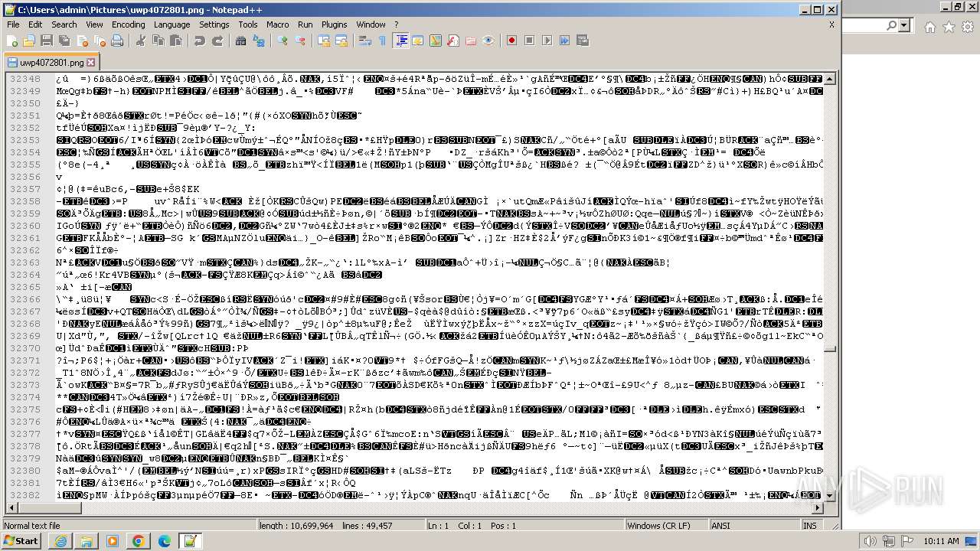The height and width of the screenshot is (551, 980).
Task: Close the document via menu-bar X
Action: 831,24
